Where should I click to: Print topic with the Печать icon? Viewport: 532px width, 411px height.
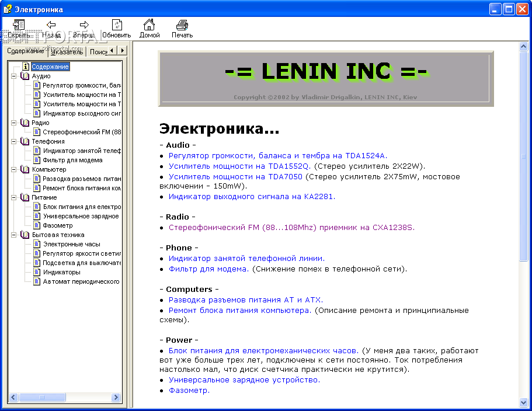182,25
